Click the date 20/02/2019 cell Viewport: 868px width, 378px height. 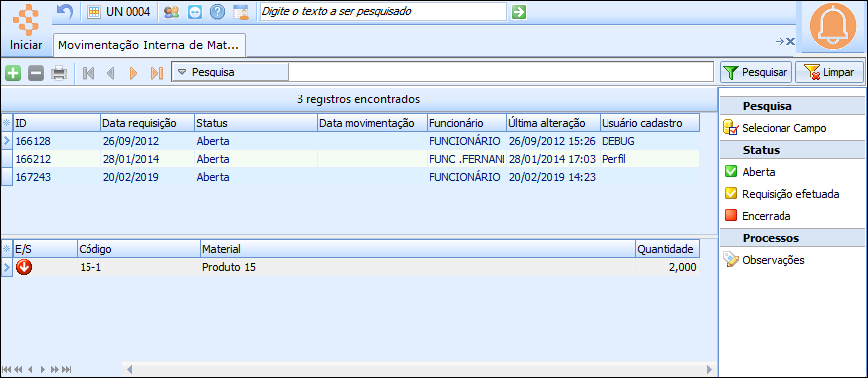tap(147, 178)
